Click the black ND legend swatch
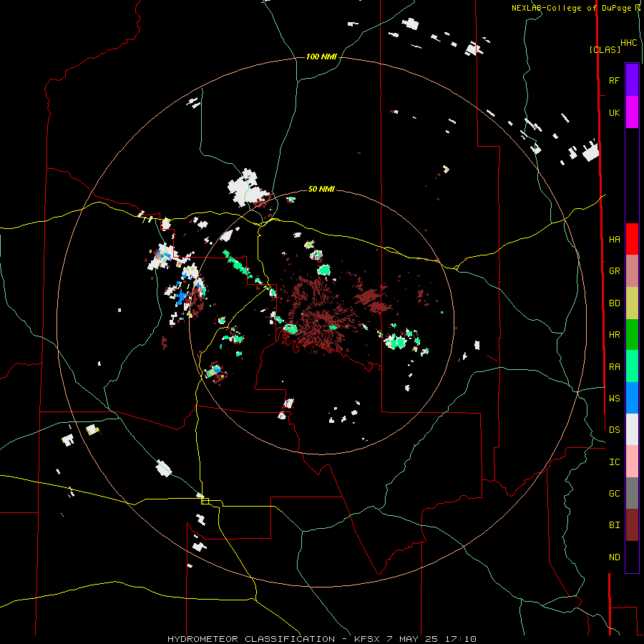The width and height of the screenshot is (644, 644). click(632, 557)
